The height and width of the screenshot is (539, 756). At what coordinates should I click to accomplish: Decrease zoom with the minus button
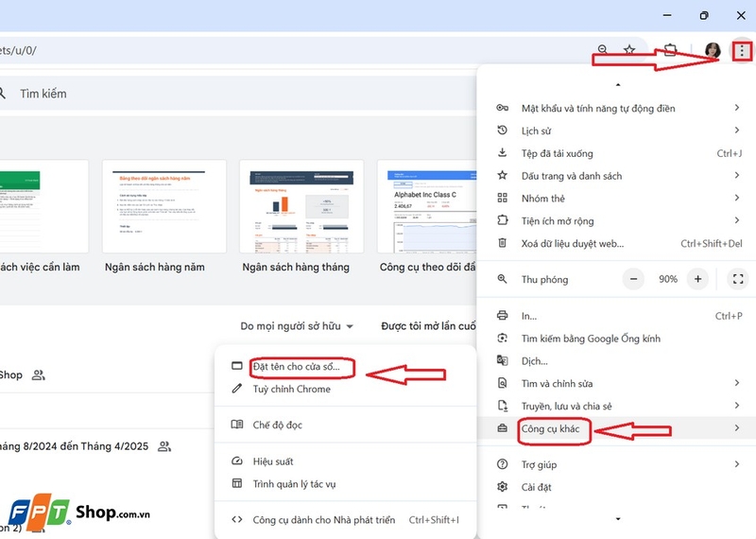tap(633, 279)
